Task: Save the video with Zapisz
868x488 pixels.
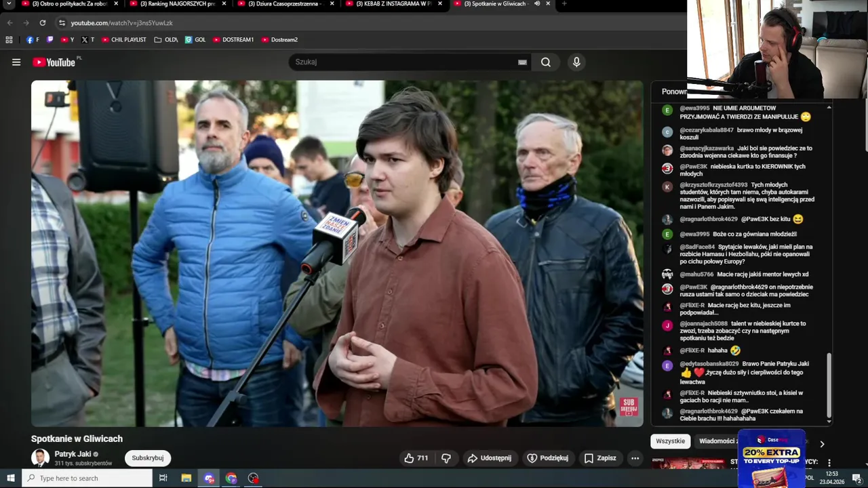Action: [600, 458]
